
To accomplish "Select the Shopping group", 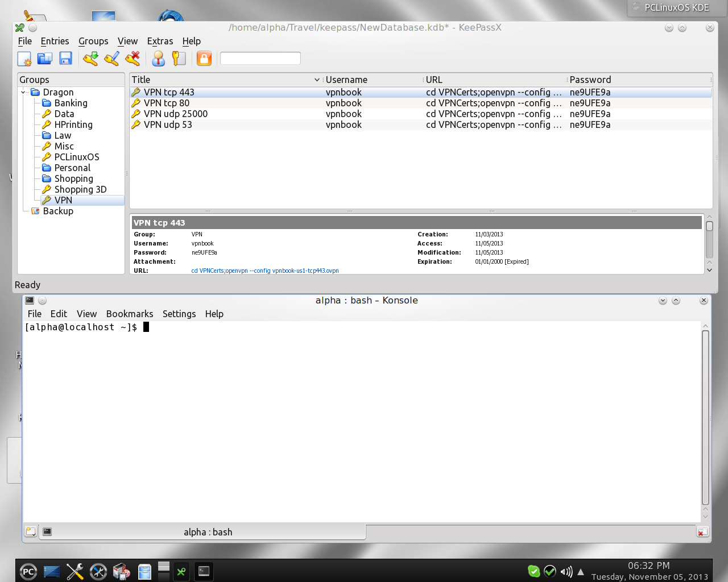I will [74, 178].
